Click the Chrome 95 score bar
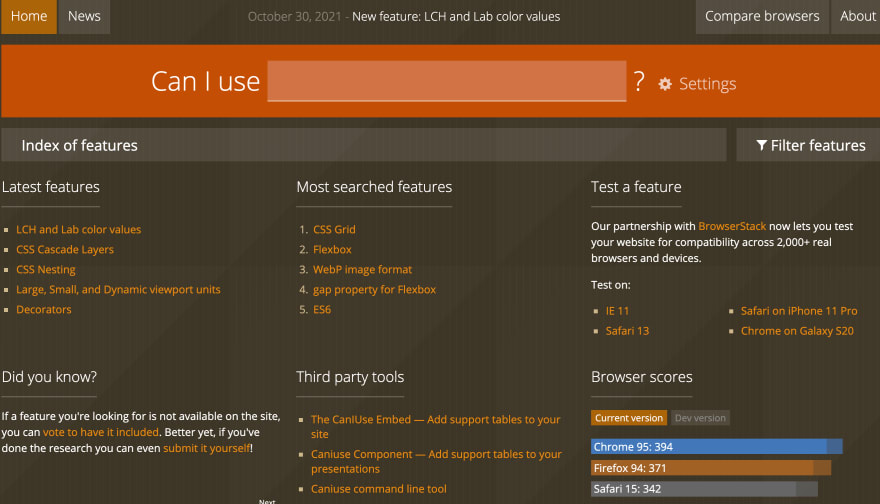 717,447
